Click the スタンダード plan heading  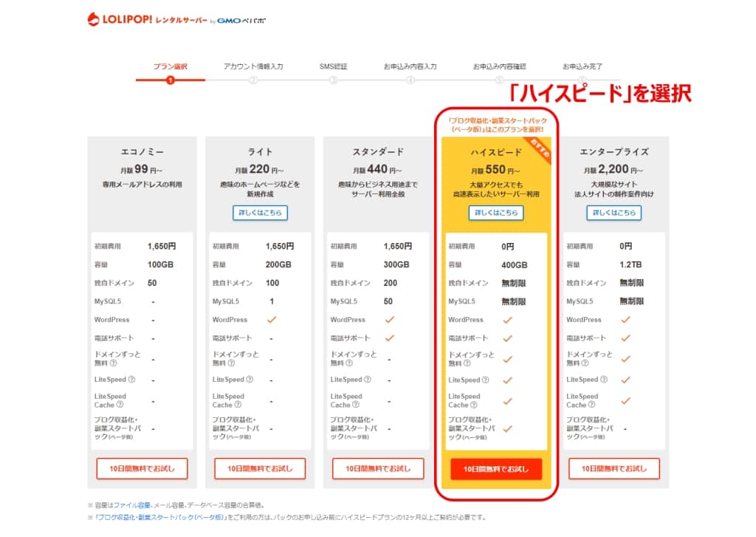tap(378, 152)
